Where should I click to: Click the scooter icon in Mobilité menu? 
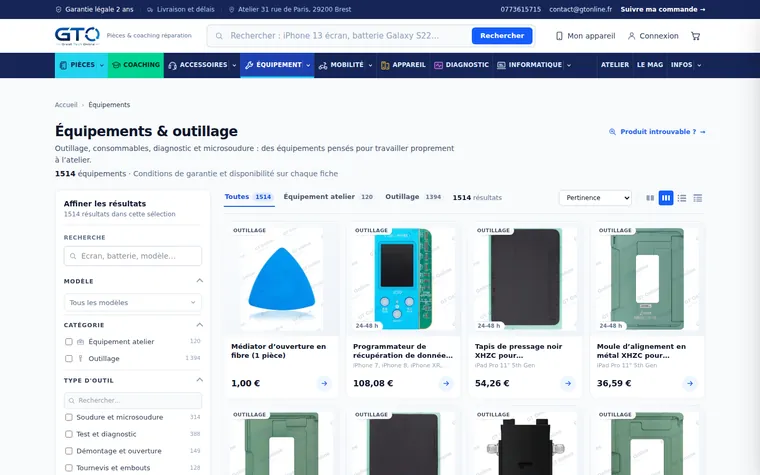click(323, 65)
